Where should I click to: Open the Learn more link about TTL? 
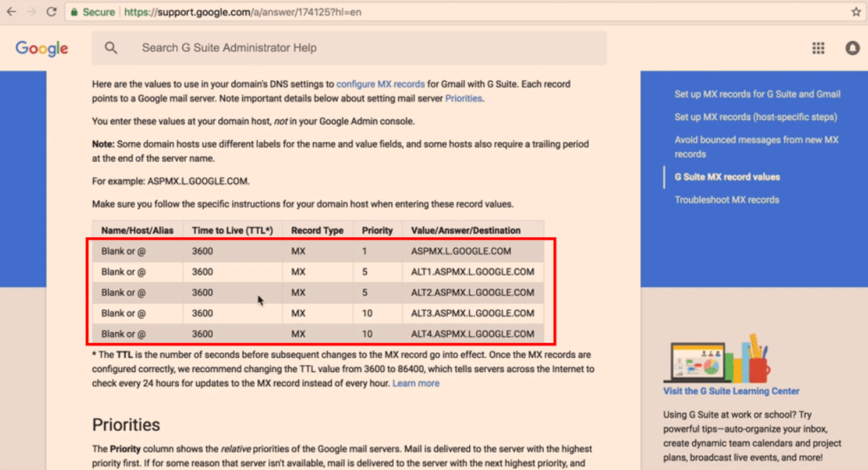pos(417,383)
